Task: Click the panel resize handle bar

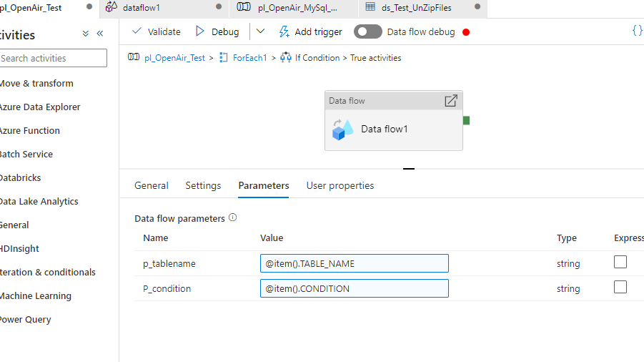Action: (409, 168)
